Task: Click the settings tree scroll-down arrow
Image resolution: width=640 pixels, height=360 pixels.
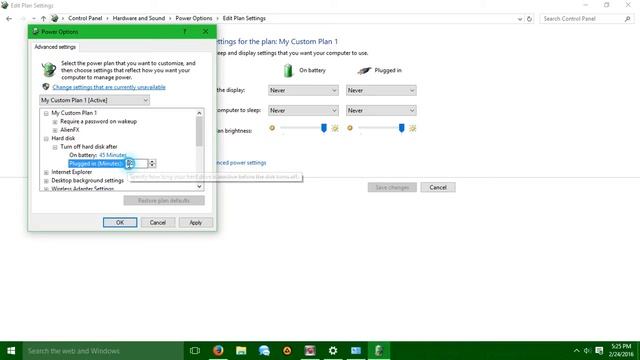Action: 199,187
